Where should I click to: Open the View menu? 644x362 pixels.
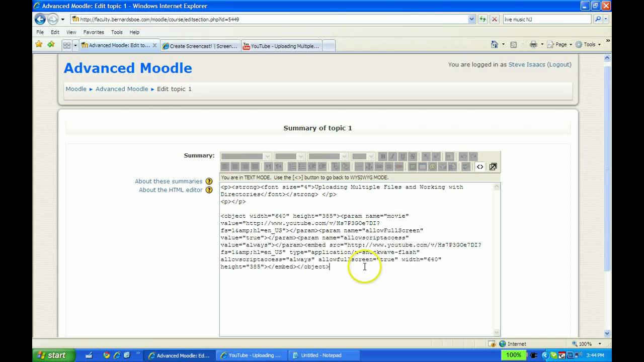71,32
